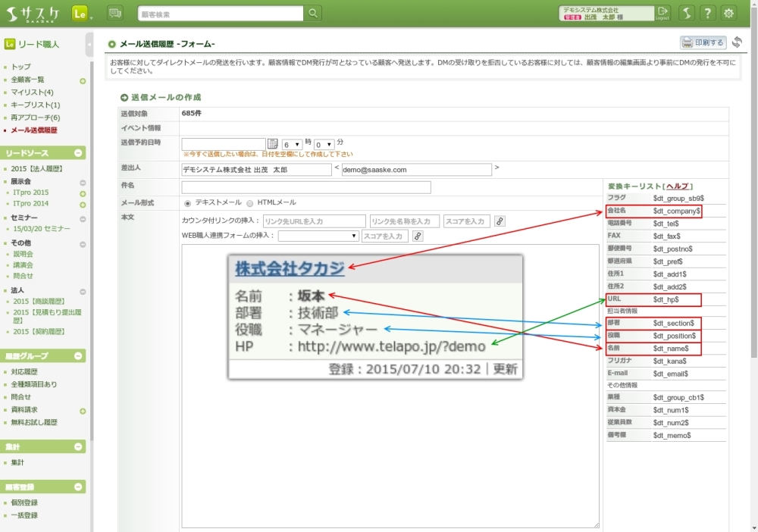The image size is (758, 532).
Task: Open メール送信履歴 in the sidebar
Action: click(34, 130)
